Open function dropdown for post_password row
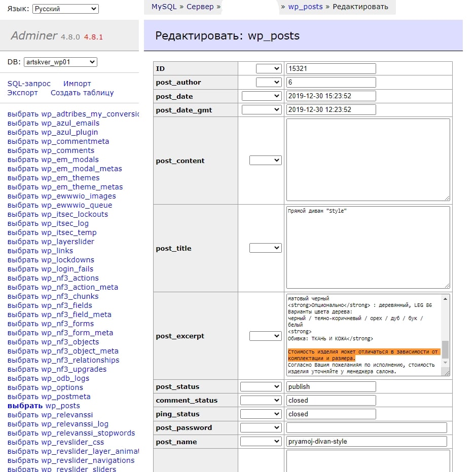476x472 pixels. click(x=261, y=427)
